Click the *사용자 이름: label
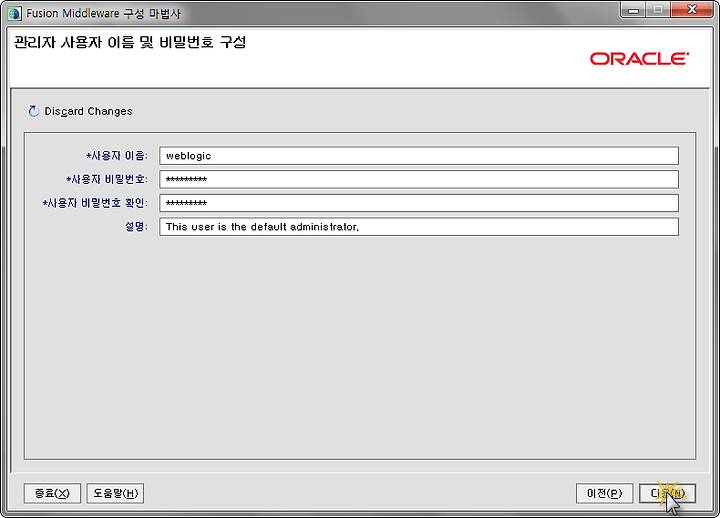The height and width of the screenshot is (518, 720). click(117, 156)
